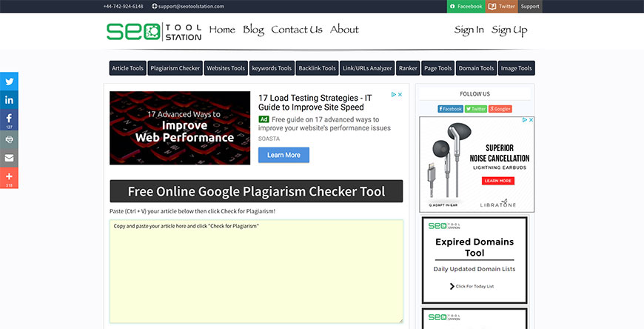Click the Facebook follow button in sidebar
644x329 pixels.
[450, 108]
